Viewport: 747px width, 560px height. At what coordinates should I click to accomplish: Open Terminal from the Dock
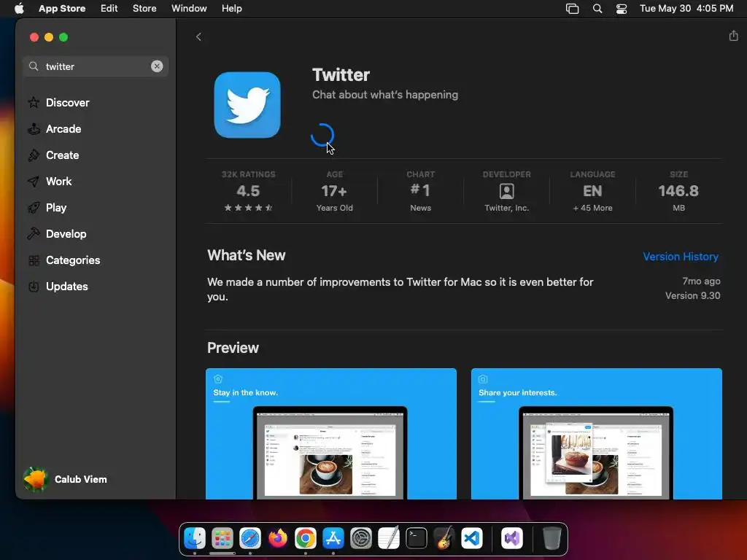pos(417,539)
